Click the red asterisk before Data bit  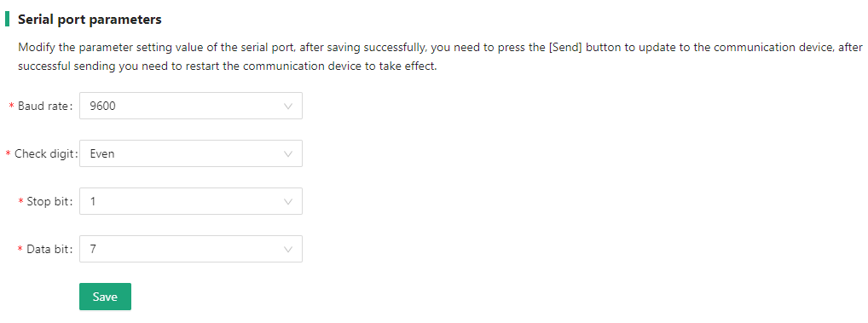point(21,250)
